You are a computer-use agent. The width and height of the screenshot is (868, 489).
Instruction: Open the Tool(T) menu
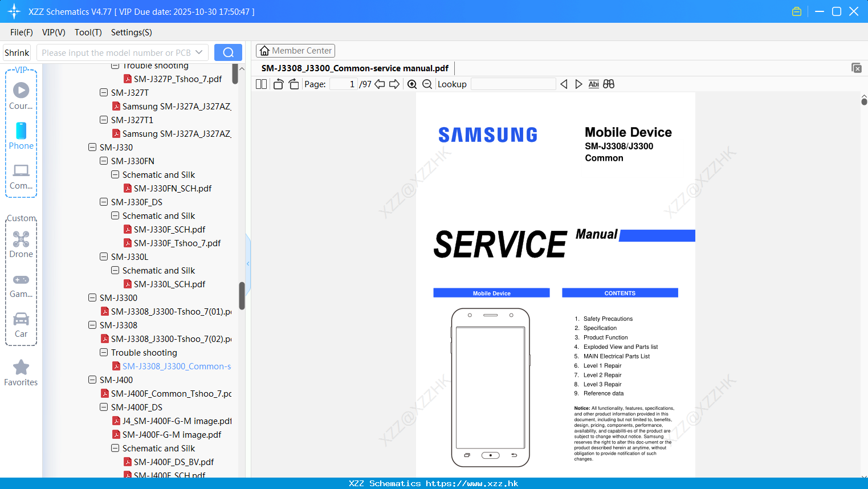(88, 32)
